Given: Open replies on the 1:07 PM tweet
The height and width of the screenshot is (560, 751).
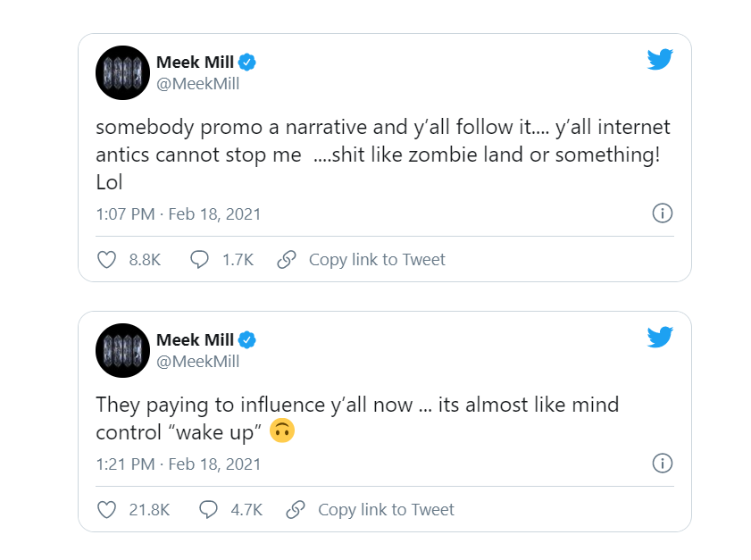Looking at the screenshot, I should tap(200, 260).
